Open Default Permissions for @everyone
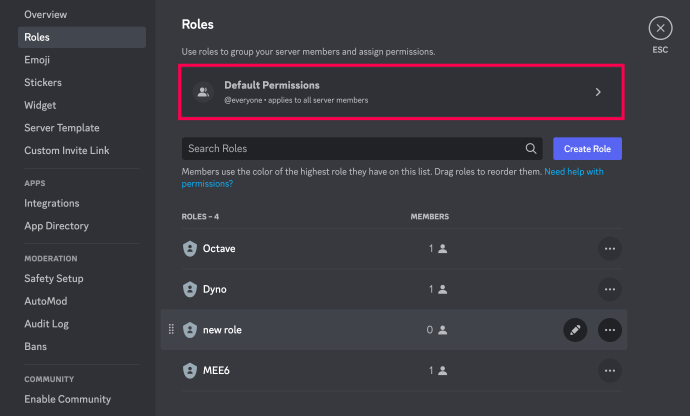 [401, 92]
